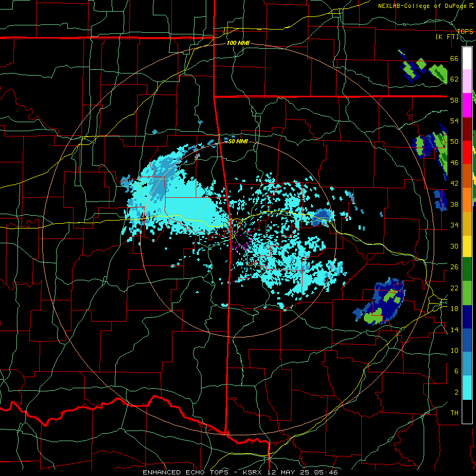Click the legend value 2
The height and width of the screenshot is (476, 476).
(456, 392)
